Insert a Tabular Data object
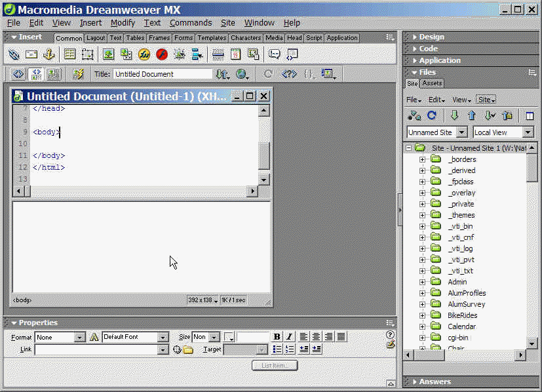 pos(254,54)
